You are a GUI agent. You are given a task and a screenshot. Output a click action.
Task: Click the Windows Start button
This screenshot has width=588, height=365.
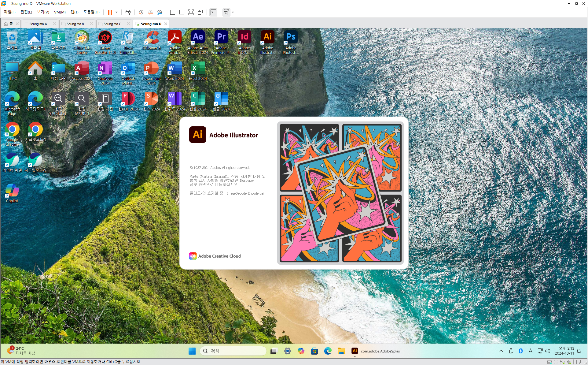point(192,351)
